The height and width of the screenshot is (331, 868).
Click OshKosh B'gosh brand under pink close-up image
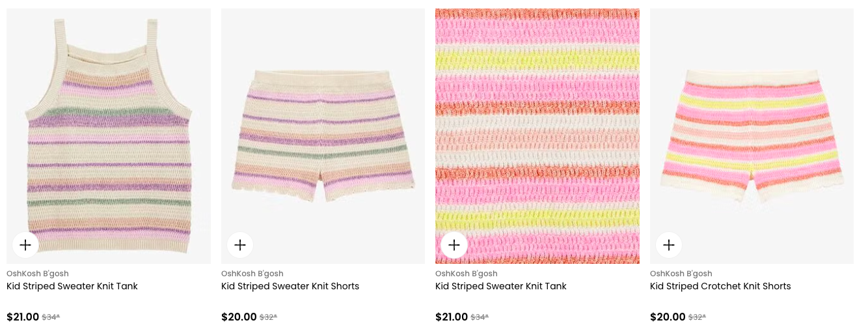pos(467,274)
